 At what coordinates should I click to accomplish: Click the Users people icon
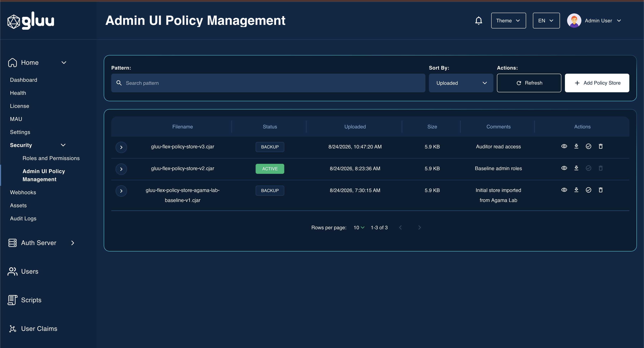point(13,271)
